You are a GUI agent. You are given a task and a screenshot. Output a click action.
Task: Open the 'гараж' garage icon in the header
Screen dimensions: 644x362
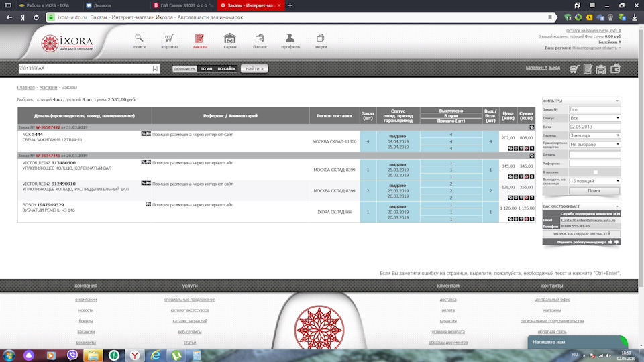pos(230,38)
